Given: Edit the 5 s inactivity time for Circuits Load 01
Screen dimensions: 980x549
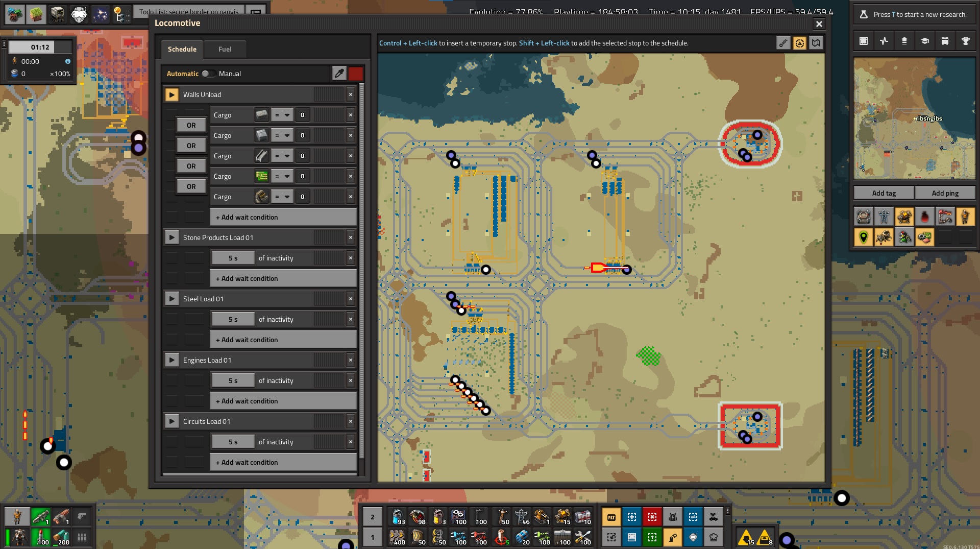Looking at the screenshot, I should click(233, 442).
